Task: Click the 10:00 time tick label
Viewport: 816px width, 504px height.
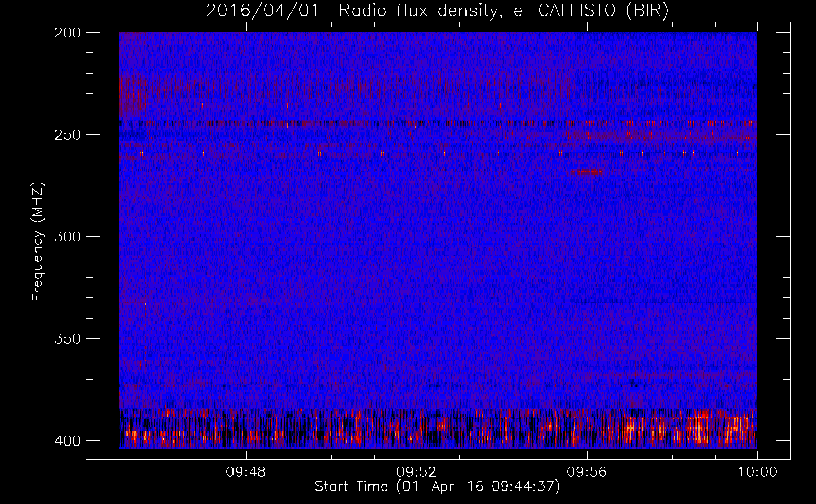Action: coord(757,472)
